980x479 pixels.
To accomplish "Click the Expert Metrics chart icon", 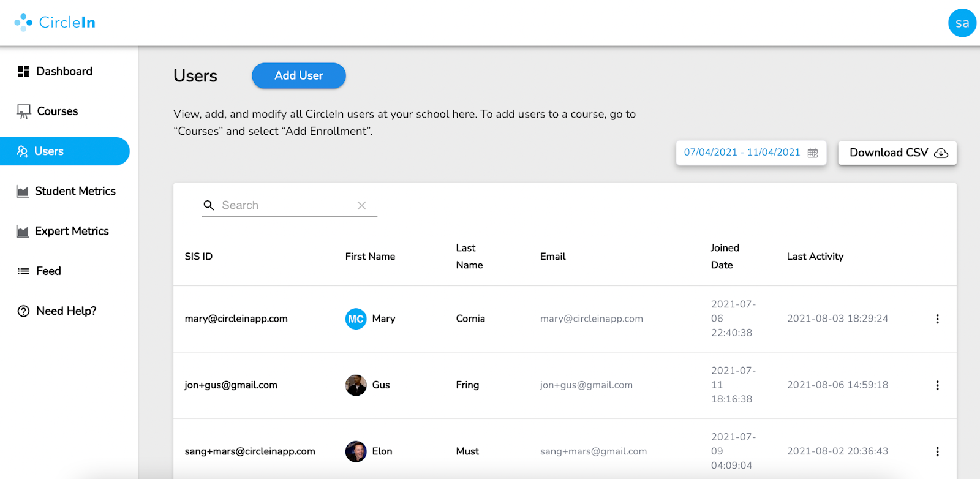I will point(23,232).
